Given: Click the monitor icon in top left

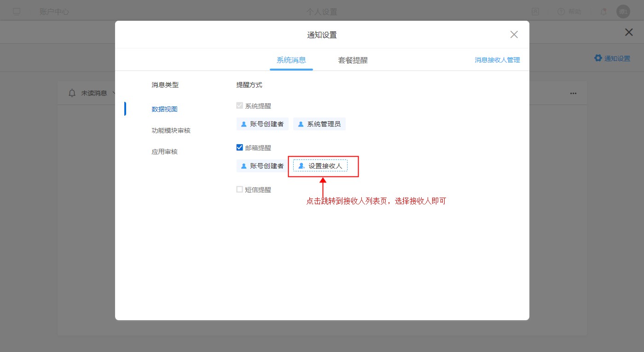Looking at the screenshot, I should pyautogui.click(x=17, y=12).
